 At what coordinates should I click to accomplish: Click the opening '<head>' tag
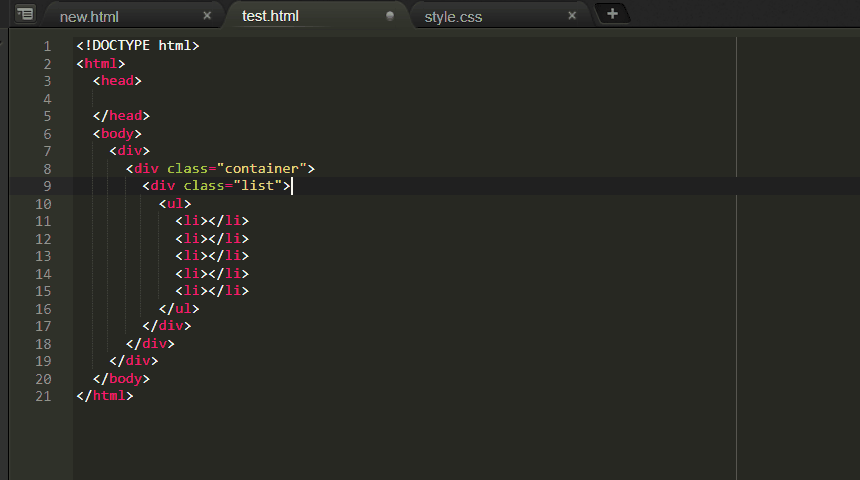(117, 81)
